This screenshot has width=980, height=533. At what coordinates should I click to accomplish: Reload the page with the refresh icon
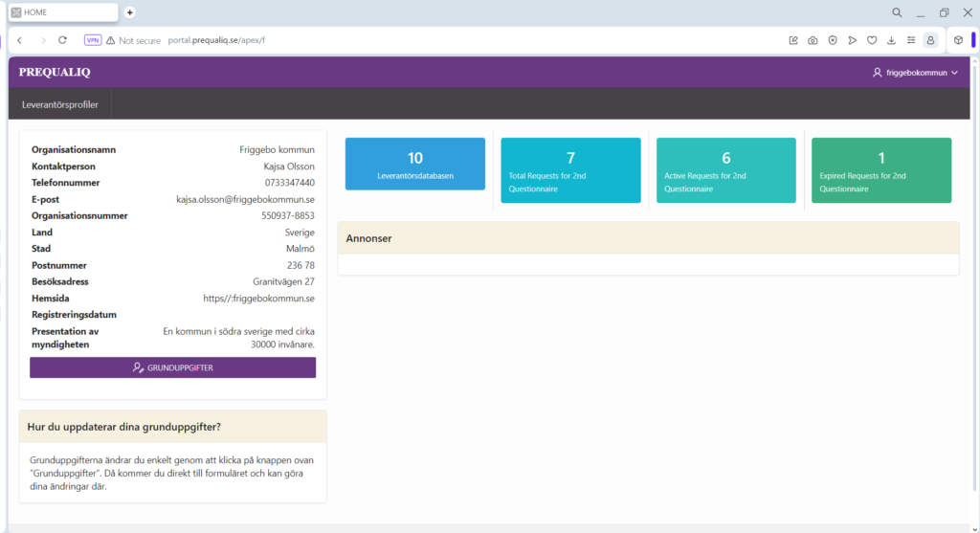(x=63, y=40)
